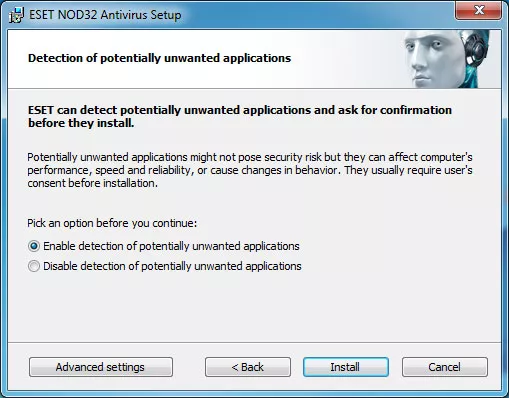509x398 pixels.
Task: Close the ESET setup window
Action: click(478, 10)
